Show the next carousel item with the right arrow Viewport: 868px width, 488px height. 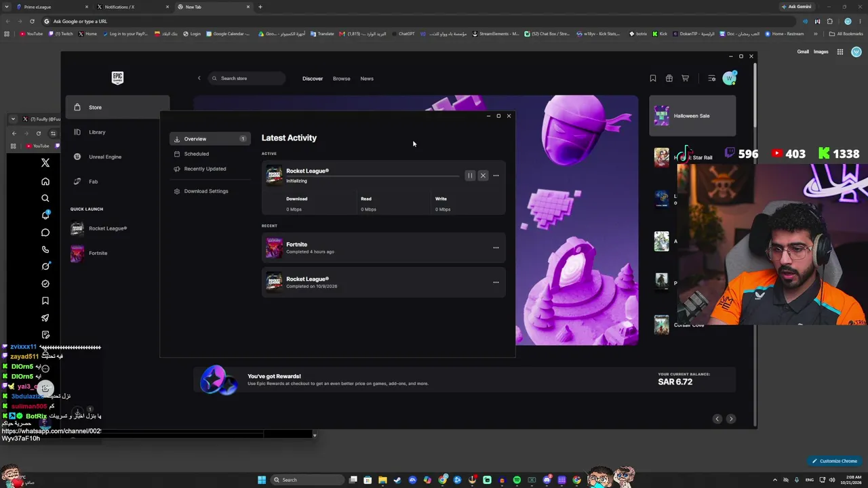[731, 419]
